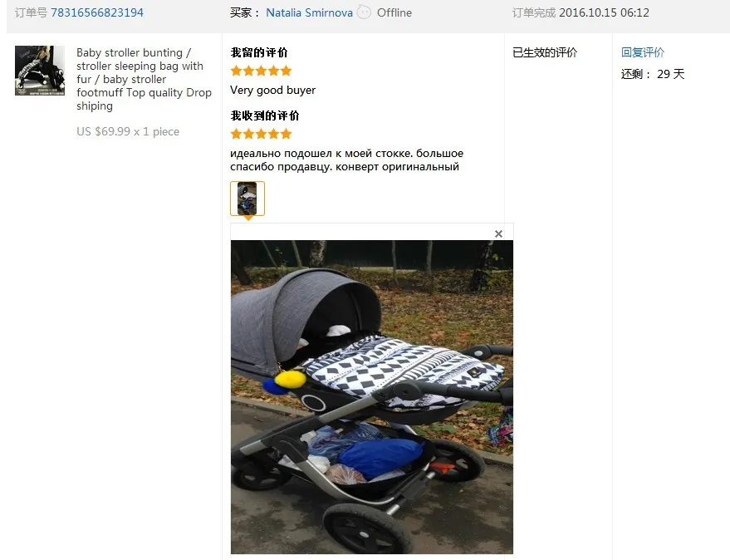Click the 'Very good buyer' comment text

(x=273, y=90)
